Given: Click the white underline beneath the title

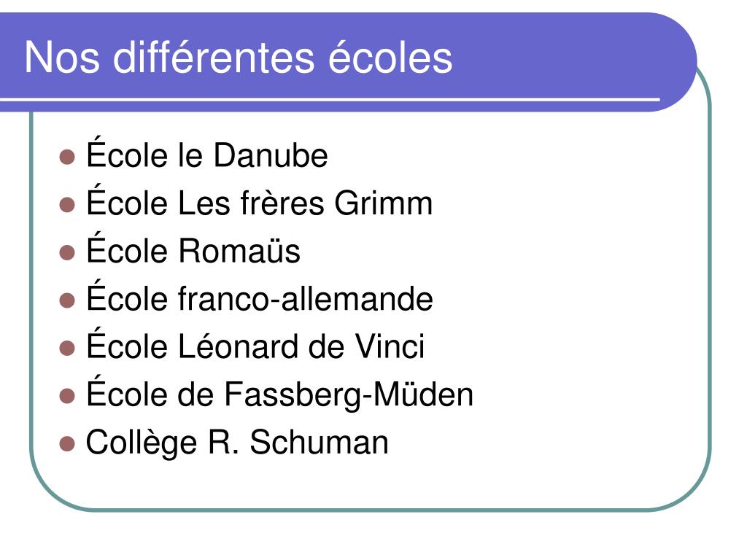Looking at the screenshot, I should [x=330, y=99].
